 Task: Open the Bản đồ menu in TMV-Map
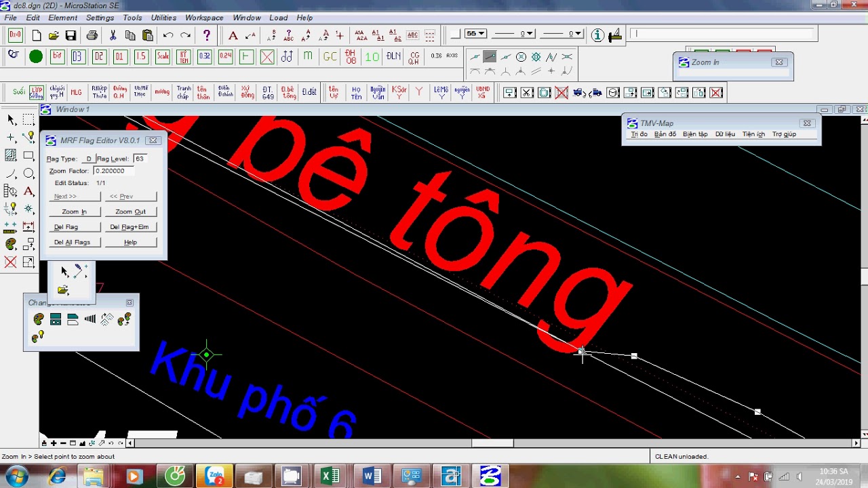[665, 134]
